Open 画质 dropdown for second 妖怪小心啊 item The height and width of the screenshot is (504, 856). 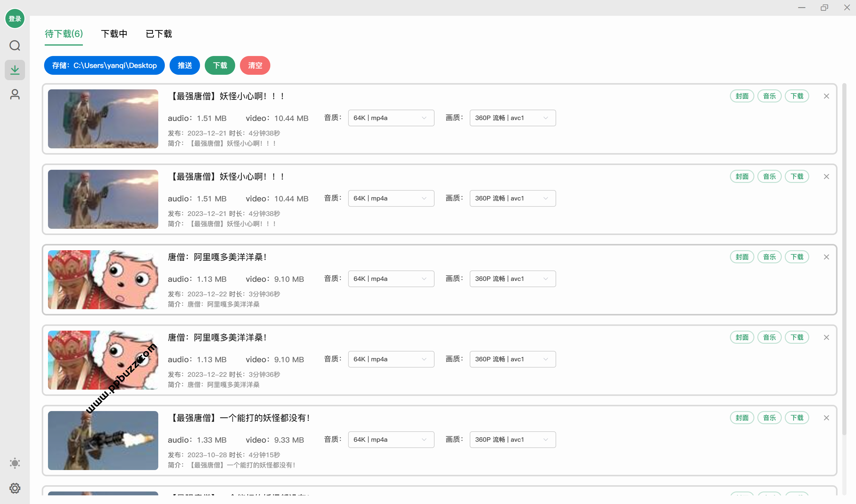[513, 198]
